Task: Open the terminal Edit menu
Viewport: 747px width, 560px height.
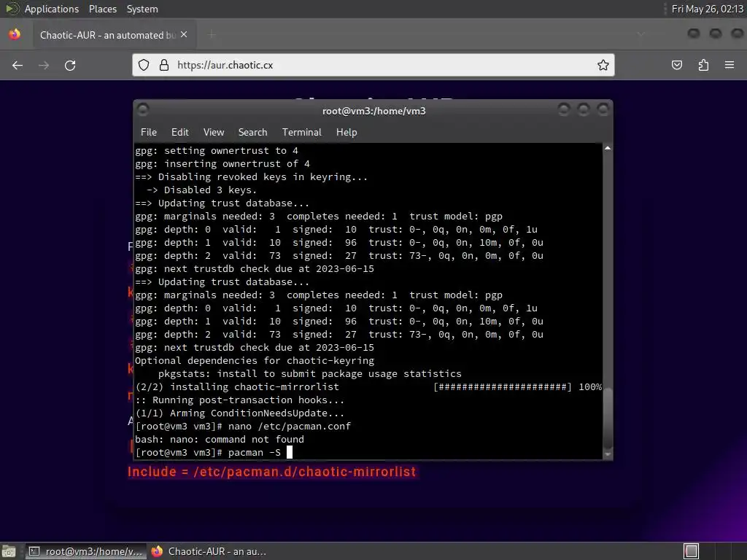Action: [179, 133]
